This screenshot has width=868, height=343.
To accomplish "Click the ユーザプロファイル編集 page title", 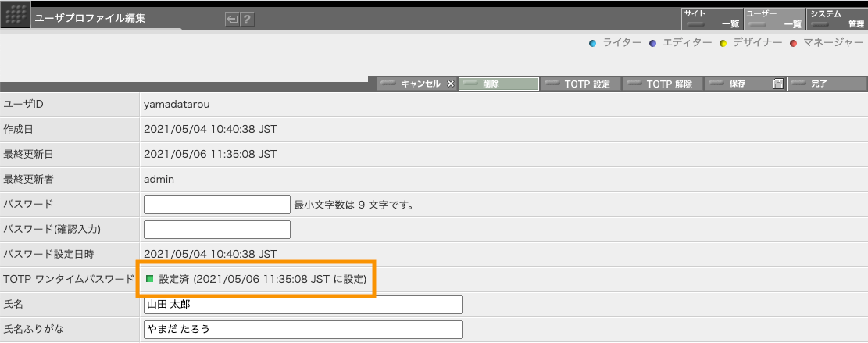I will (x=90, y=18).
